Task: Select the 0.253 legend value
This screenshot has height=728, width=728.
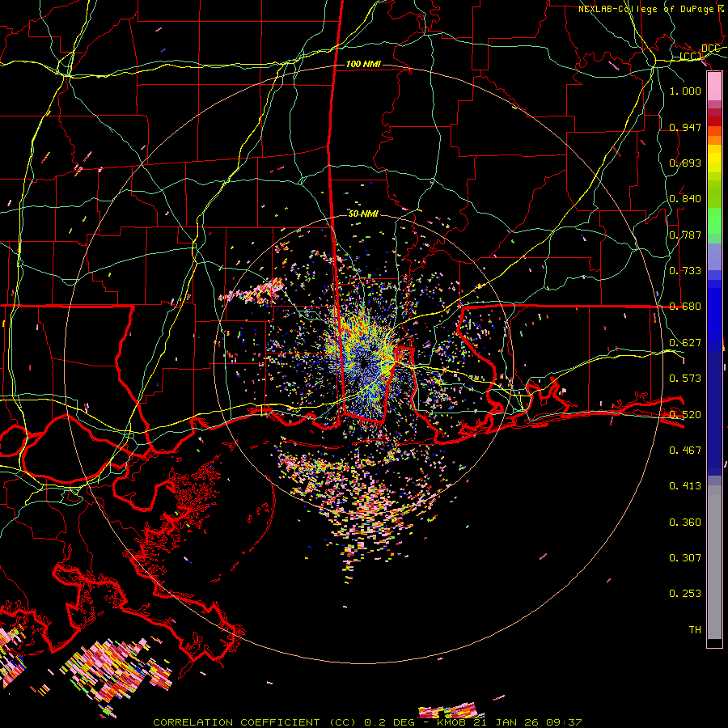Action: coord(685,594)
